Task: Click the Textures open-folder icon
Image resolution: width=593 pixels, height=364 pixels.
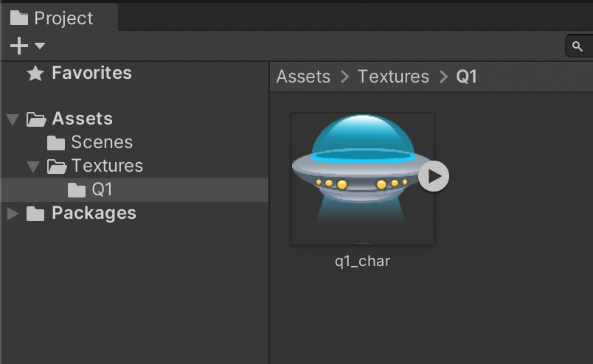Action: (x=57, y=167)
